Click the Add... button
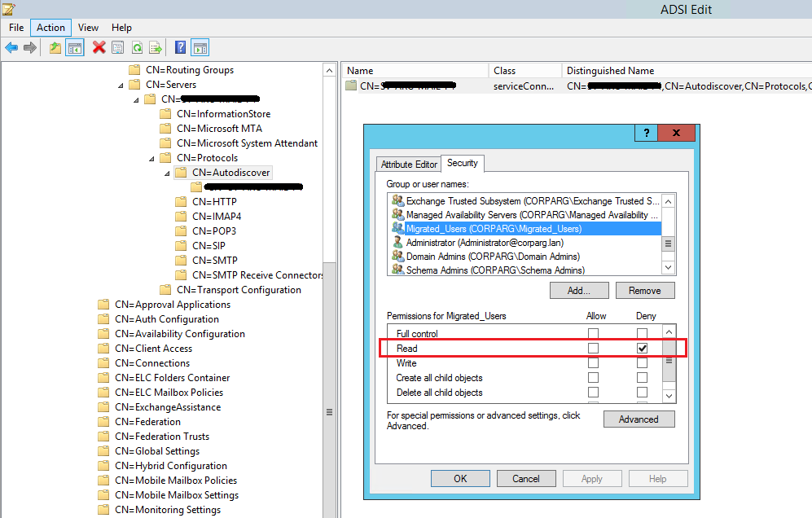The image size is (812, 518). (x=579, y=291)
